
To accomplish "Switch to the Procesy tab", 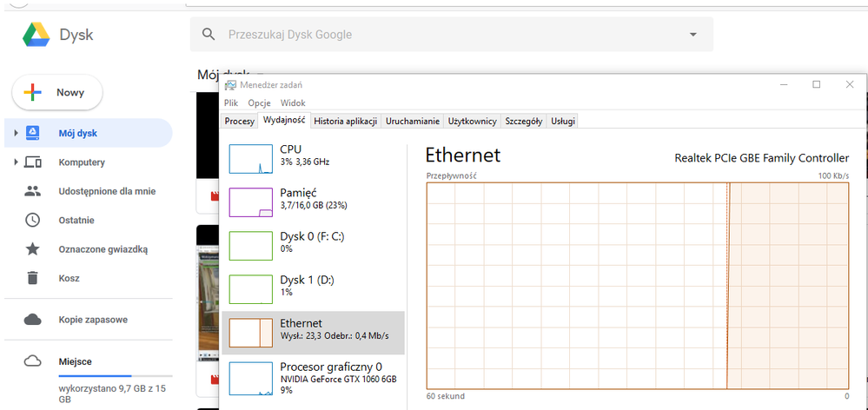I will click(x=239, y=121).
